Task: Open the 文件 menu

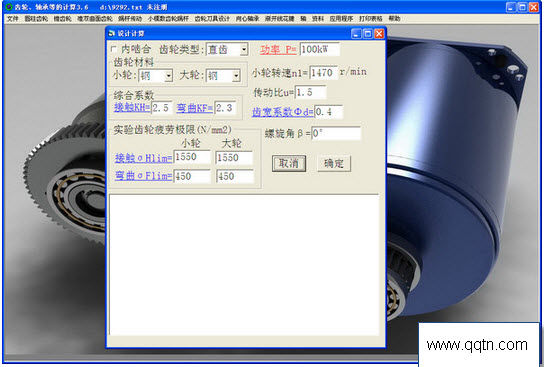Action: click(x=12, y=19)
